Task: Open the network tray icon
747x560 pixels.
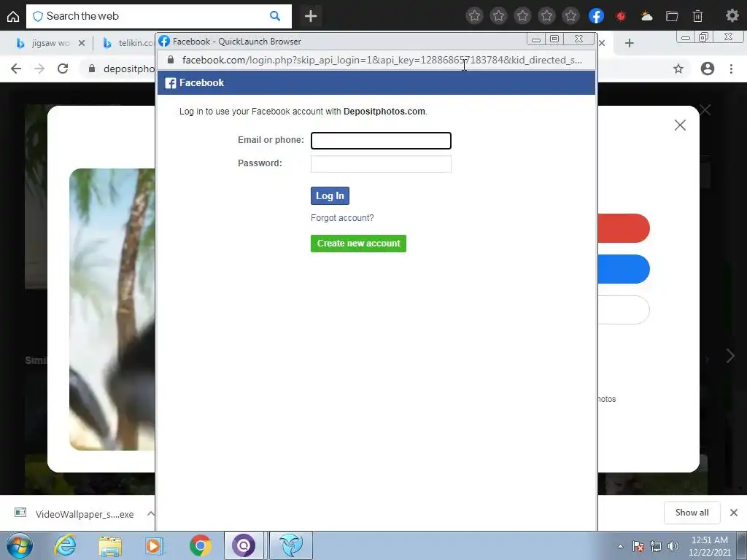Action: click(656, 546)
